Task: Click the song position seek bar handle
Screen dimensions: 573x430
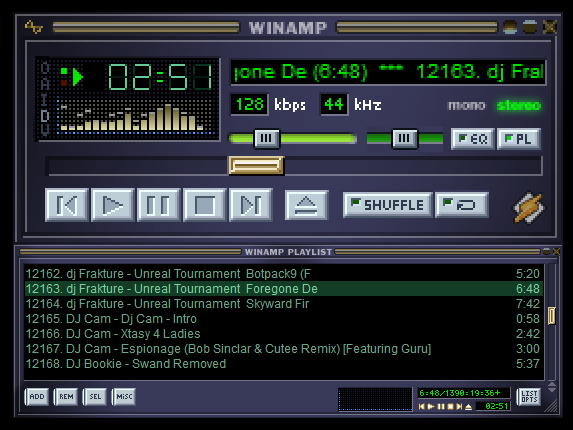Action: (256, 166)
